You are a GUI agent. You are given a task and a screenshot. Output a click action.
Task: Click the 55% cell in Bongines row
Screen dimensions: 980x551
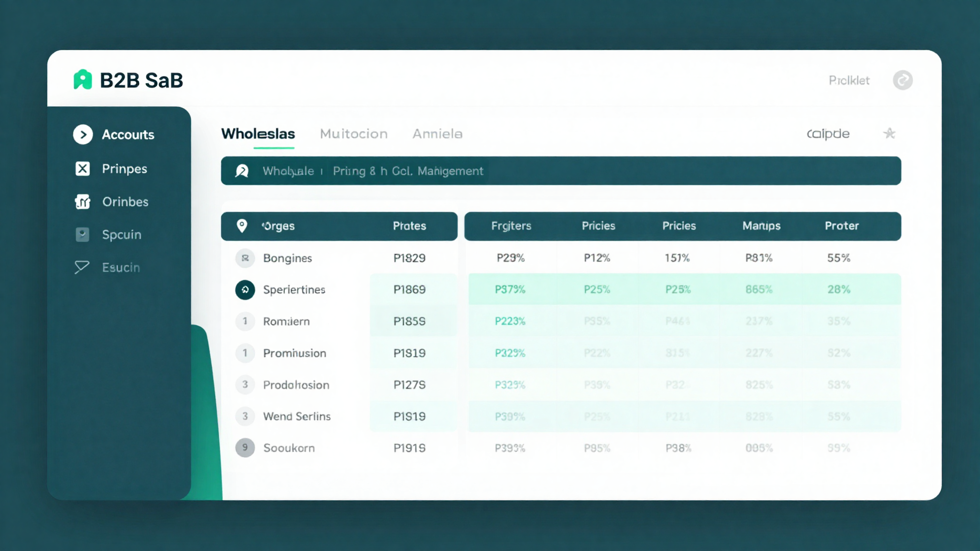pos(838,258)
